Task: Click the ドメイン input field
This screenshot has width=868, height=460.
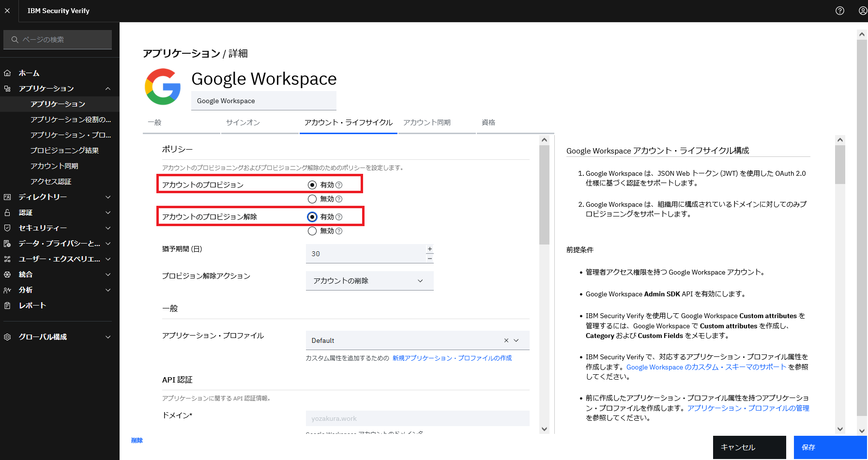Action: coord(418,418)
